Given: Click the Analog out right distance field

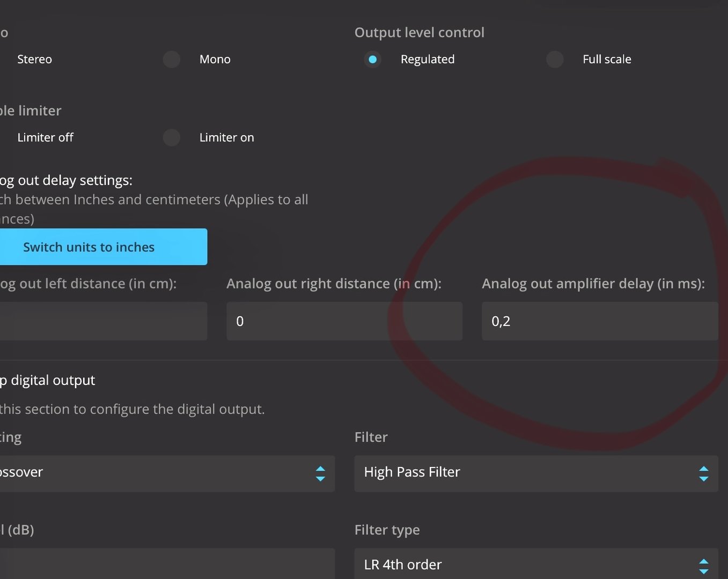Looking at the screenshot, I should click(344, 321).
